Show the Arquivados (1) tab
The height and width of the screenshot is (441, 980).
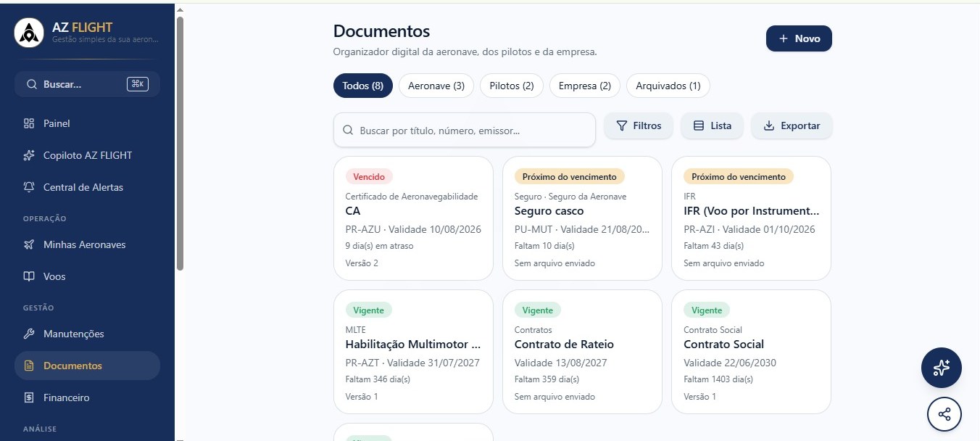point(668,86)
